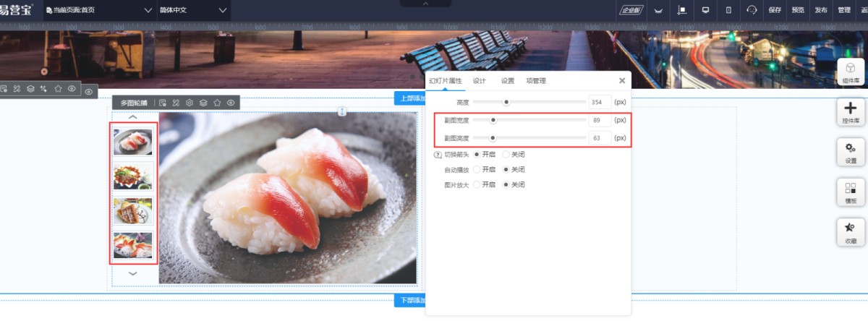Open the 当前页面:首页 page dropdown

tap(99, 10)
